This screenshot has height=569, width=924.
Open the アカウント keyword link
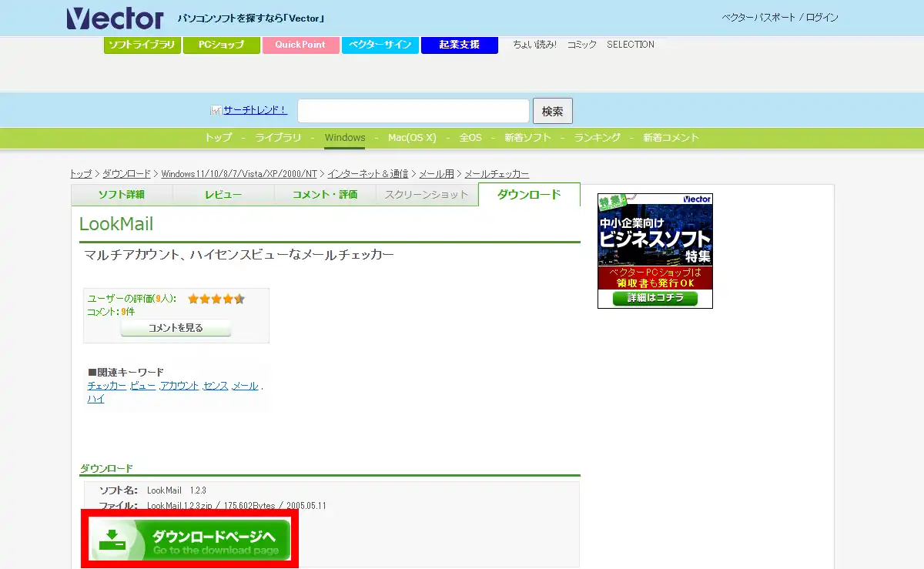point(179,386)
